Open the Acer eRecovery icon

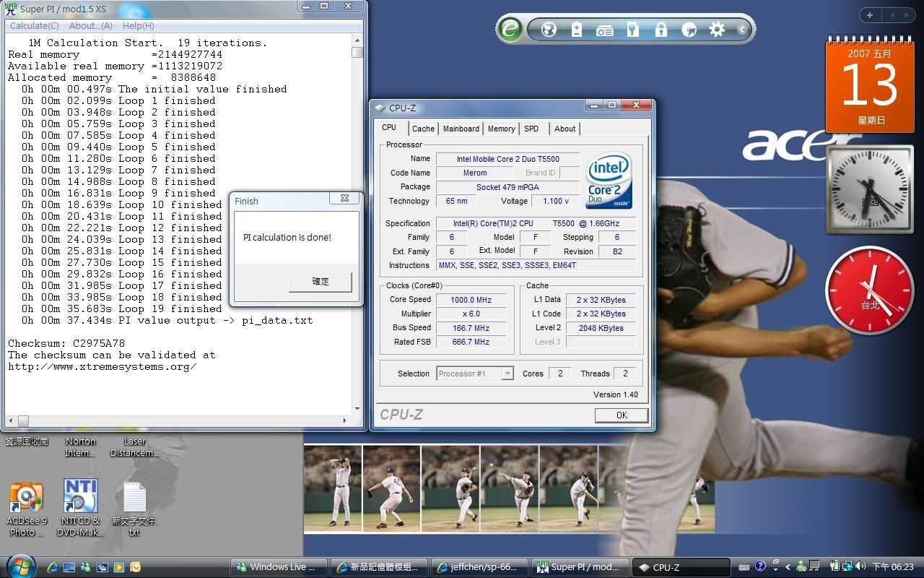tap(689, 30)
